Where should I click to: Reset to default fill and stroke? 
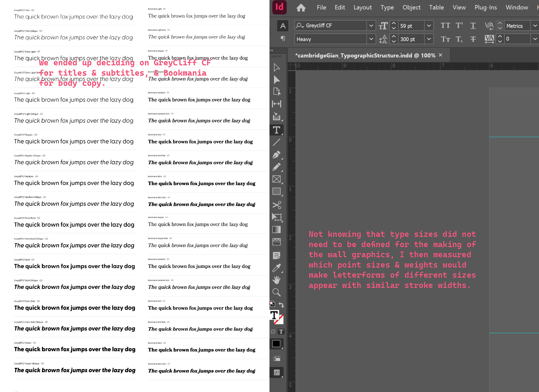(x=272, y=304)
